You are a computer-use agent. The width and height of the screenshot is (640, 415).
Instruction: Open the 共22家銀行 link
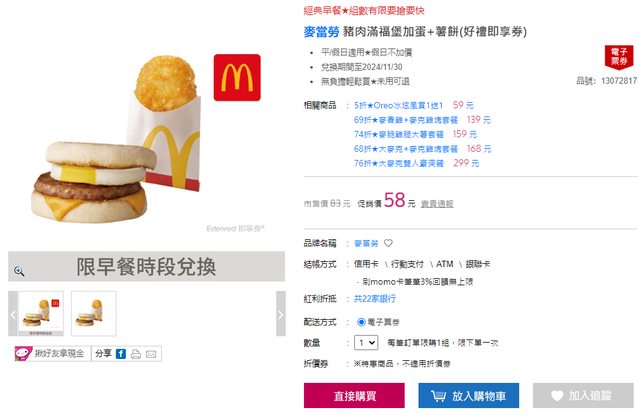[375, 299]
